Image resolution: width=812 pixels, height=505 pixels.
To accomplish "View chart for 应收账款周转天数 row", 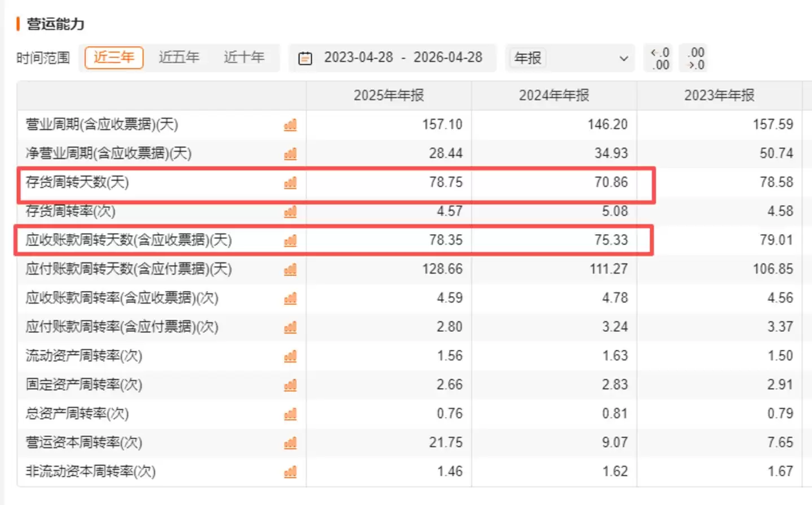I will [x=290, y=240].
